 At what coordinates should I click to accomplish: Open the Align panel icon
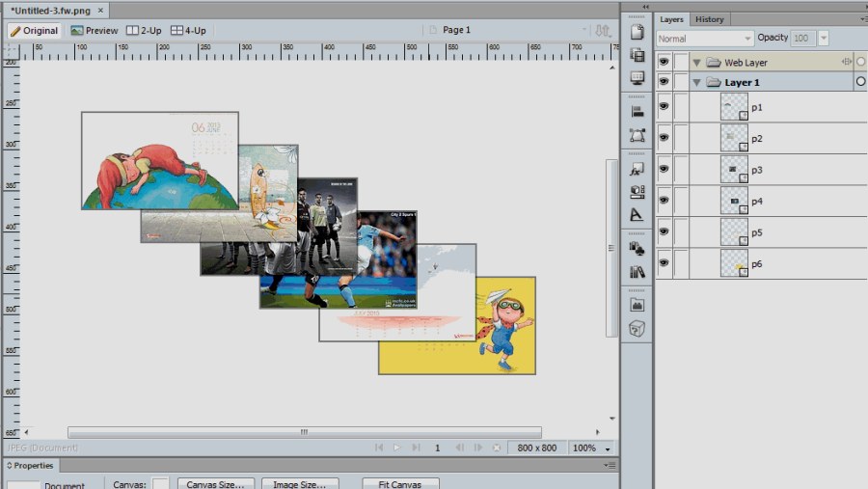tap(637, 111)
